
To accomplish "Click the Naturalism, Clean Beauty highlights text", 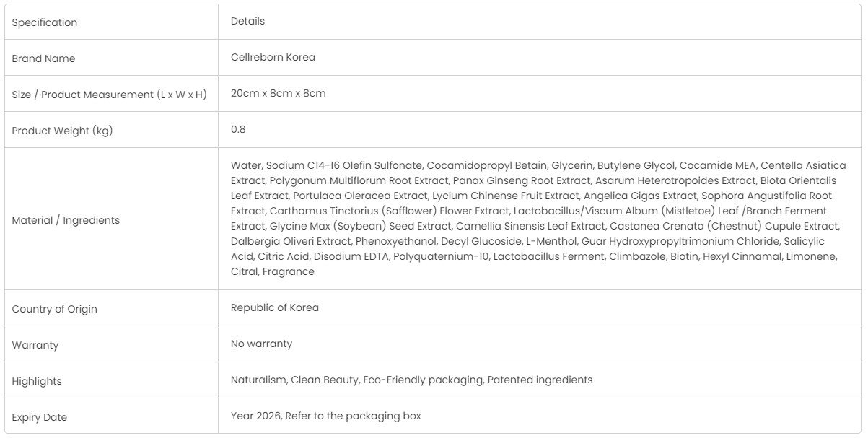I will click(x=411, y=380).
